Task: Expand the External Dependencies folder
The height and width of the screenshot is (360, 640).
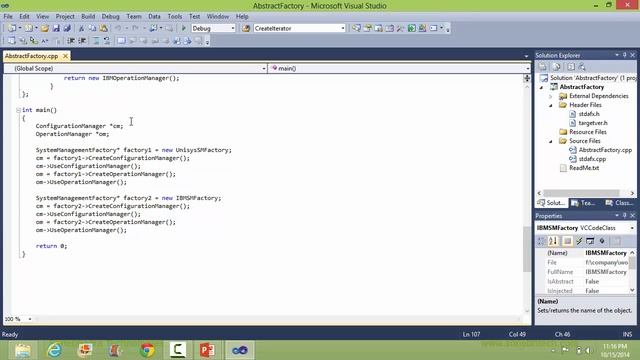Action: [x=551, y=96]
